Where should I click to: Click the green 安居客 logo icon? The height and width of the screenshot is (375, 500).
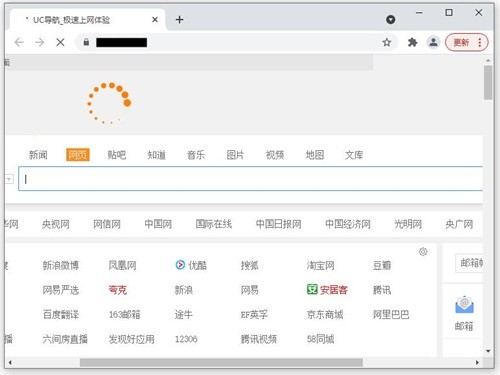(x=312, y=289)
